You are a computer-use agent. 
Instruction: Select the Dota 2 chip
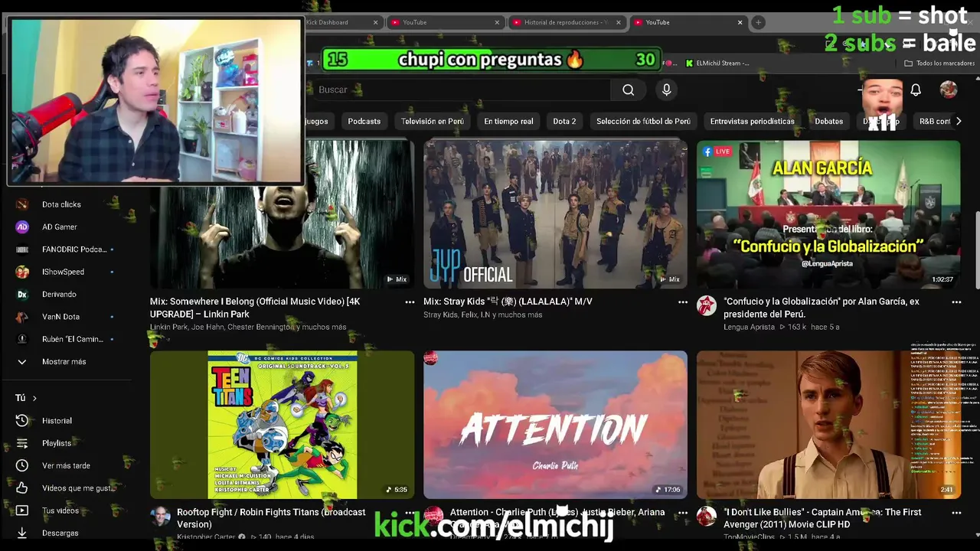pyautogui.click(x=564, y=121)
